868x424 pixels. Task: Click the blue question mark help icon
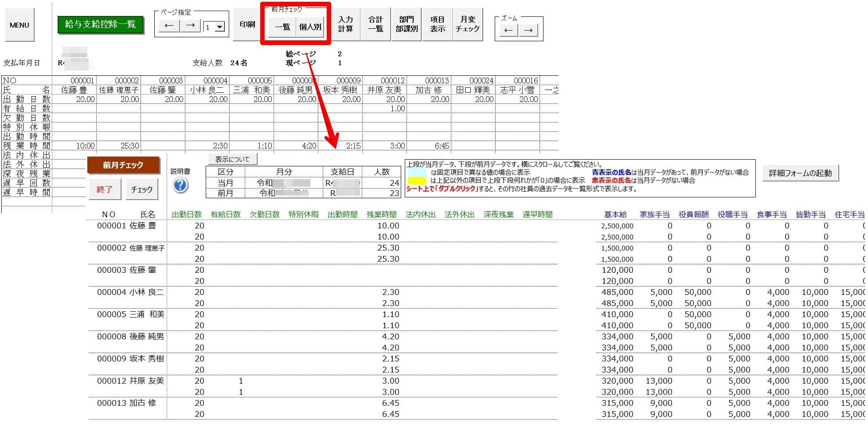tap(180, 185)
